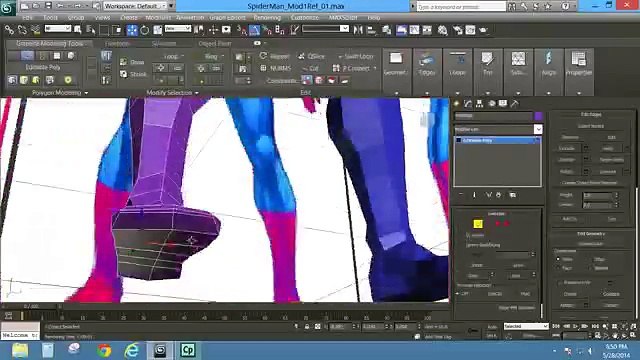The image size is (640, 360).
Task: Open Internet Explorer from the taskbar
Action: coord(132,350)
